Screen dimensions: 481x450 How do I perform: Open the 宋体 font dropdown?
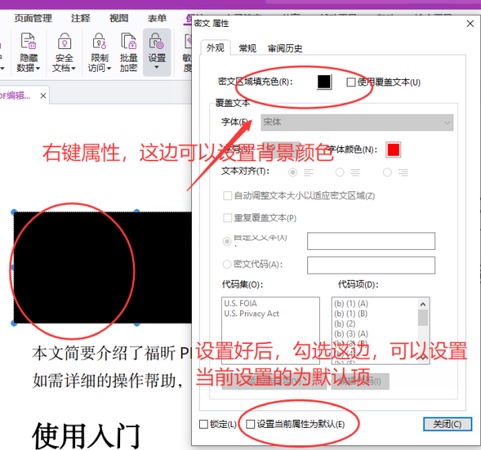click(357, 122)
